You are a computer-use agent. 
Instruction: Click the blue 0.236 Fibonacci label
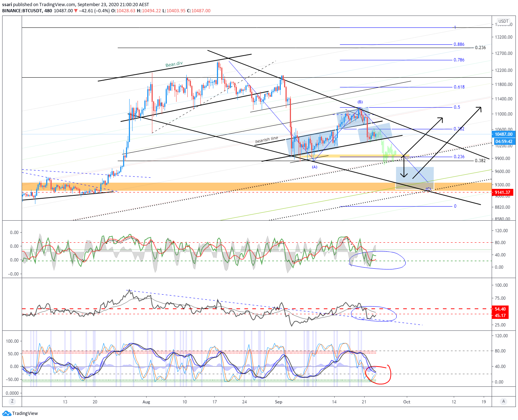pos(459,157)
